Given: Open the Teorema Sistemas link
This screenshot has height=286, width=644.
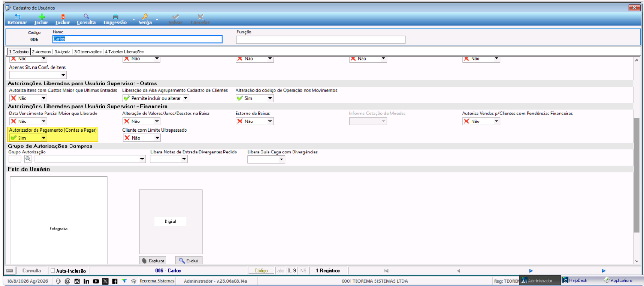Looking at the screenshot, I should (157, 281).
